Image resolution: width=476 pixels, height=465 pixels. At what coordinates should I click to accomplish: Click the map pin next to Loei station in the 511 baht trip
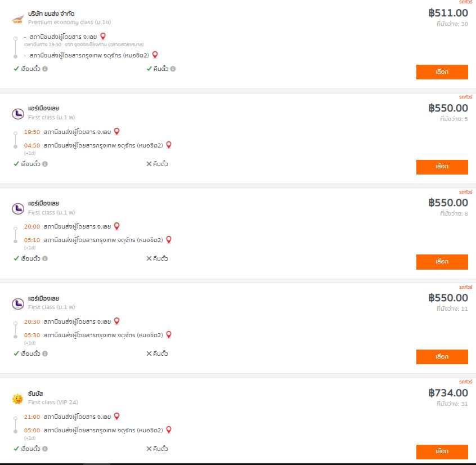point(103,37)
